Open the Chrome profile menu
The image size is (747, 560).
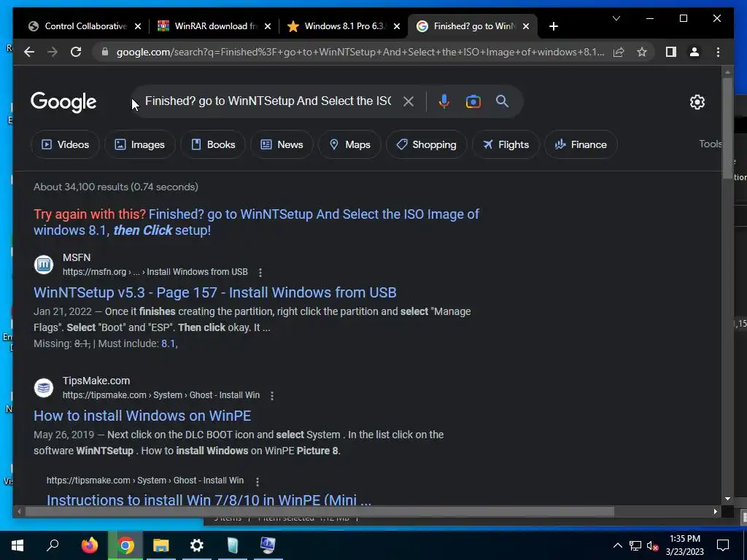click(x=694, y=52)
